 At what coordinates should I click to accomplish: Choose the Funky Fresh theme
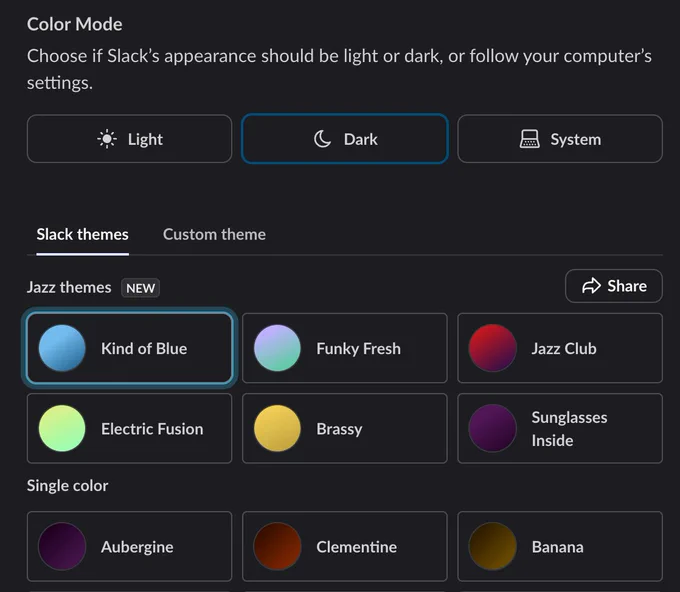click(x=345, y=348)
